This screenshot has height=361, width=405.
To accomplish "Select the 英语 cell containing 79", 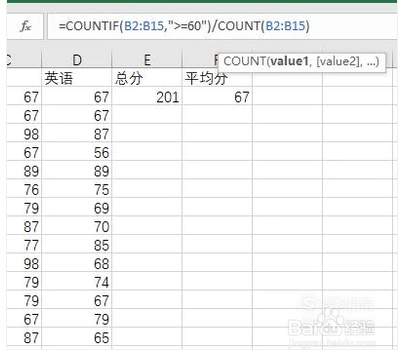I will tap(77, 319).
